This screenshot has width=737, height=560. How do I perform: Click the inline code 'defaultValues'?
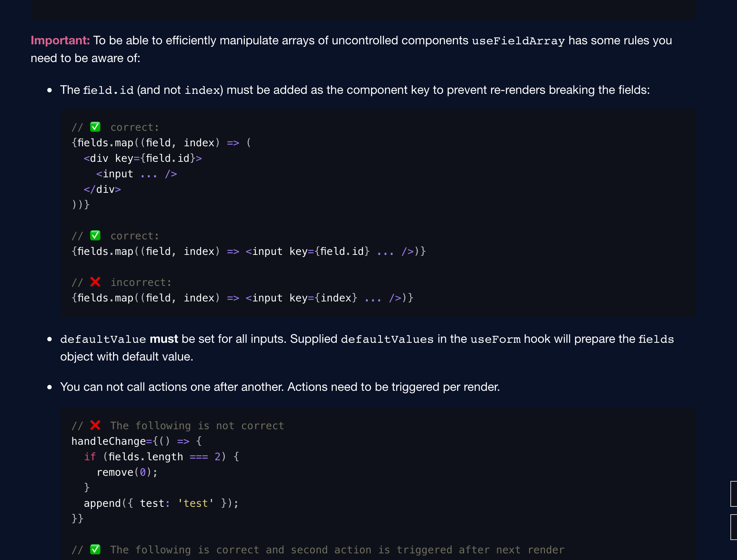click(x=387, y=339)
